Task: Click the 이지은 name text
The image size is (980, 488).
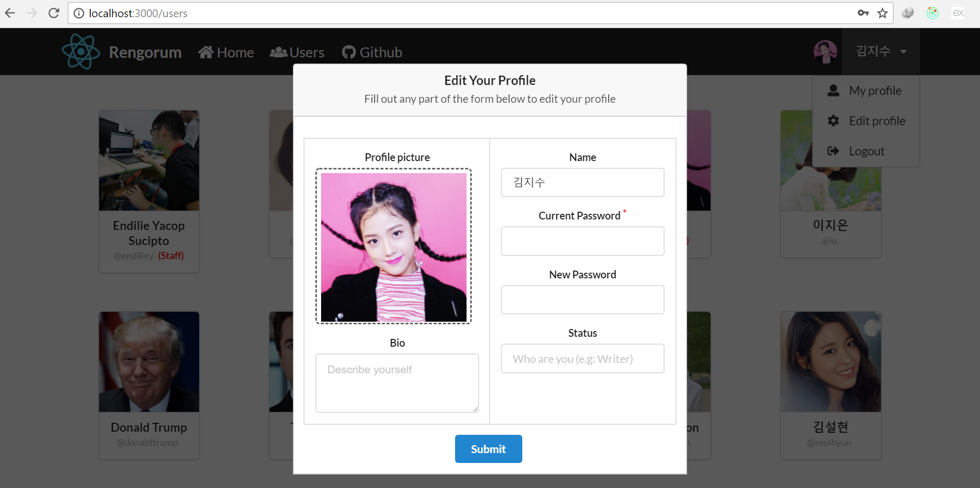Action: point(831,225)
